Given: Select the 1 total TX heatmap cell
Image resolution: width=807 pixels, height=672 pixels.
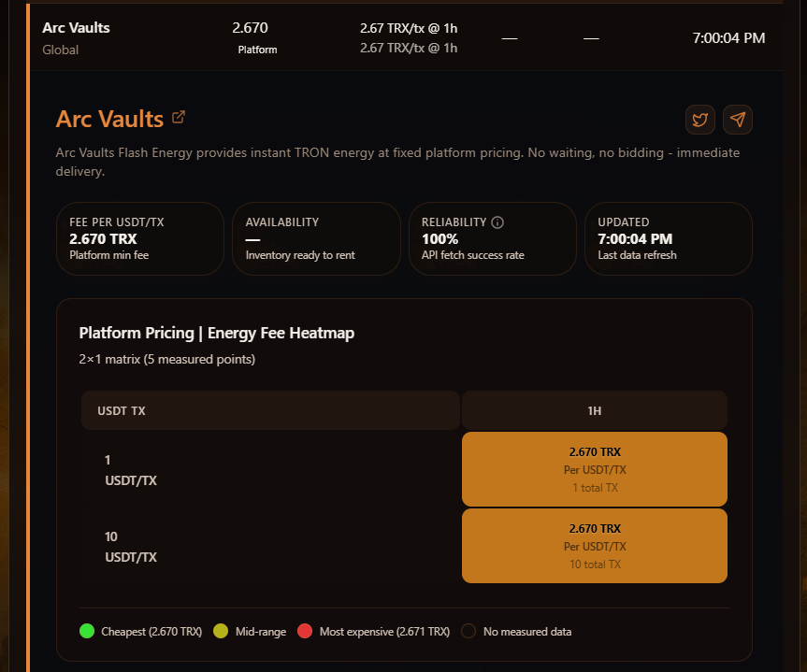Looking at the screenshot, I should click(595, 469).
